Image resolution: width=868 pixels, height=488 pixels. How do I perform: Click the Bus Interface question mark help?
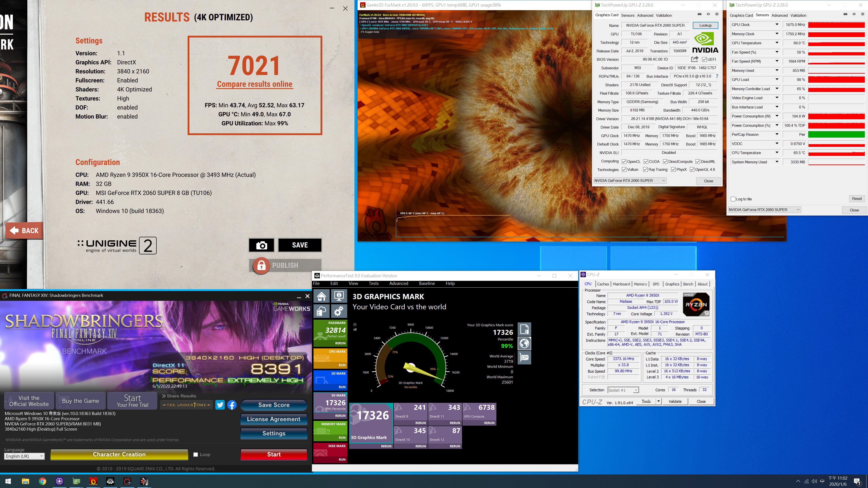tap(717, 76)
